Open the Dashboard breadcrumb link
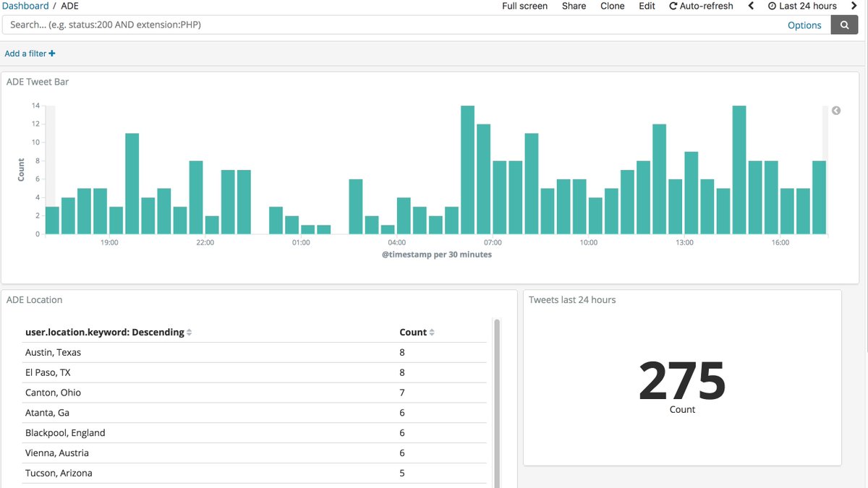The height and width of the screenshot is (488, 868). coord(25,6)
